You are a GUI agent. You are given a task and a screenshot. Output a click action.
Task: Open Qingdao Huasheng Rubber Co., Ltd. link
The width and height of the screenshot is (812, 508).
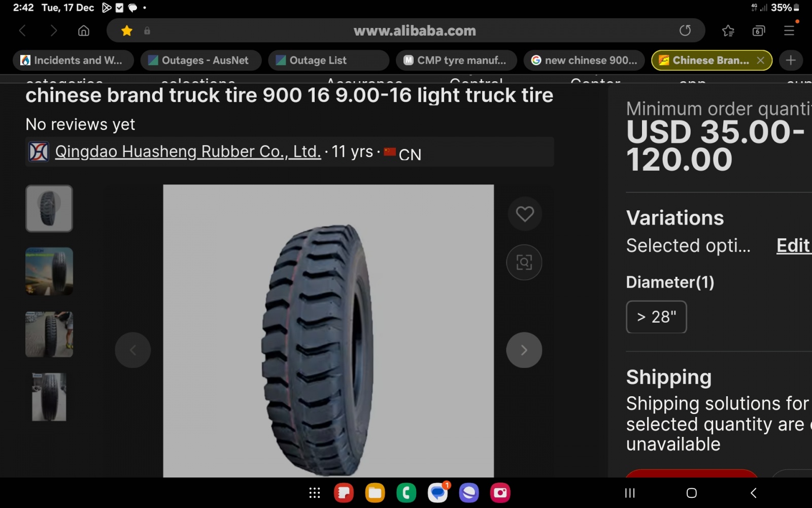[x=188, y=151]
